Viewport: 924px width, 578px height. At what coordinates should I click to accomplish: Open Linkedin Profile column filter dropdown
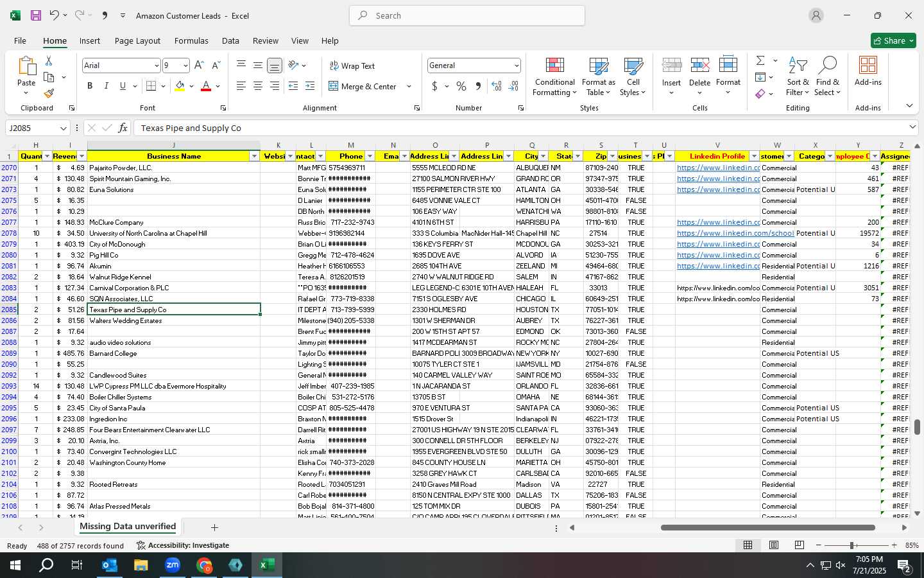click(754, 156)
